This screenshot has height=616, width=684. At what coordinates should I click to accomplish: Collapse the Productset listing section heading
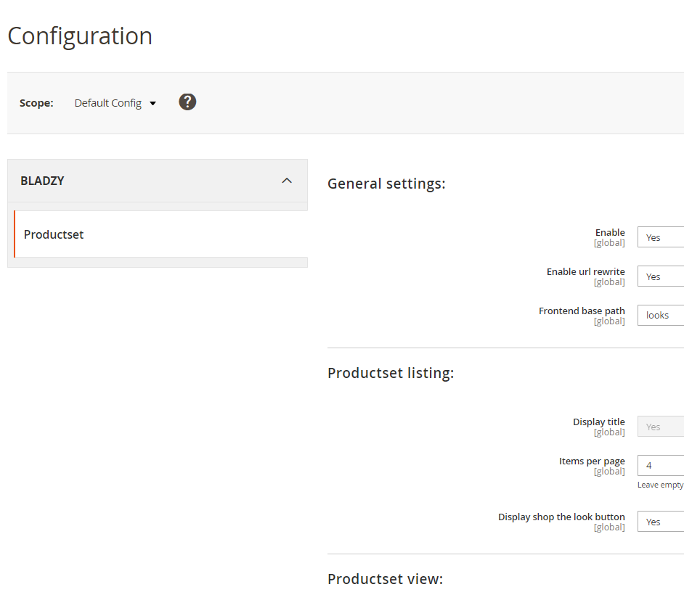point(391,373)
